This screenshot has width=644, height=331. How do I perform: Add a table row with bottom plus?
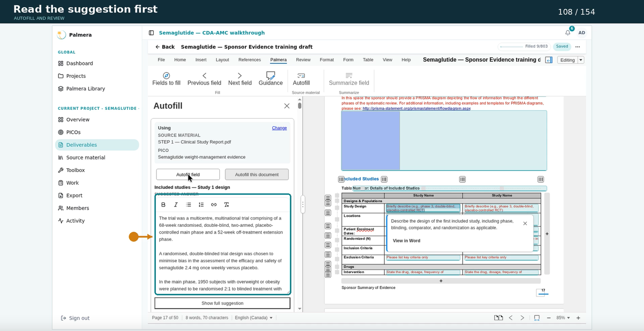tap(441, 281)
